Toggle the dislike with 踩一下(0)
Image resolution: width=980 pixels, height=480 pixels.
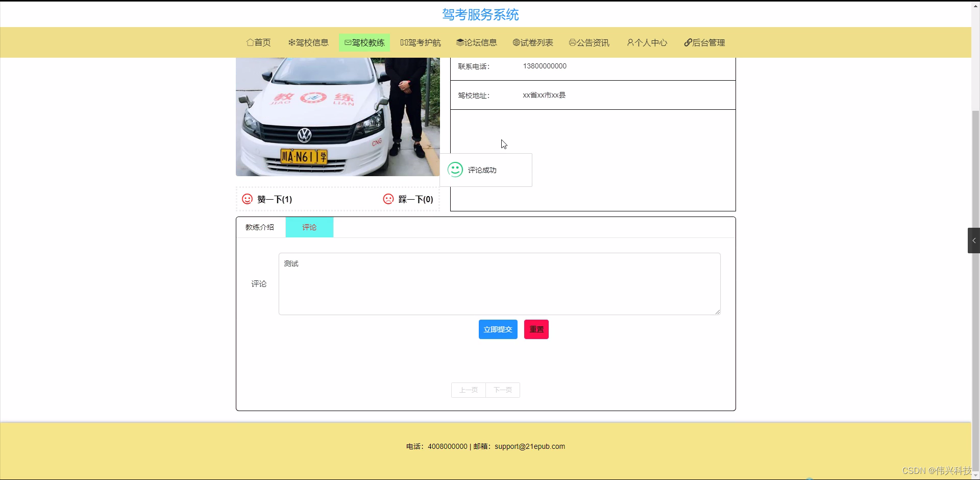pos(415,199)
